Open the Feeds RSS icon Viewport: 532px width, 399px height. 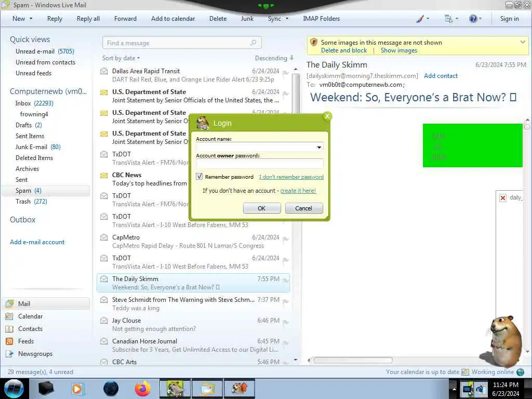point(9,341)
